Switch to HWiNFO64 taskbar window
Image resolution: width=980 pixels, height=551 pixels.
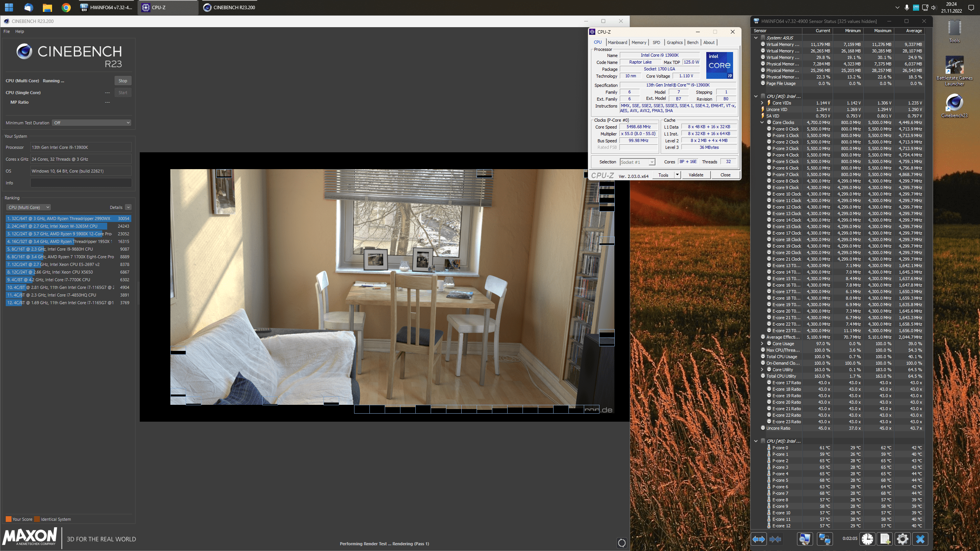[x=107, y=7]
